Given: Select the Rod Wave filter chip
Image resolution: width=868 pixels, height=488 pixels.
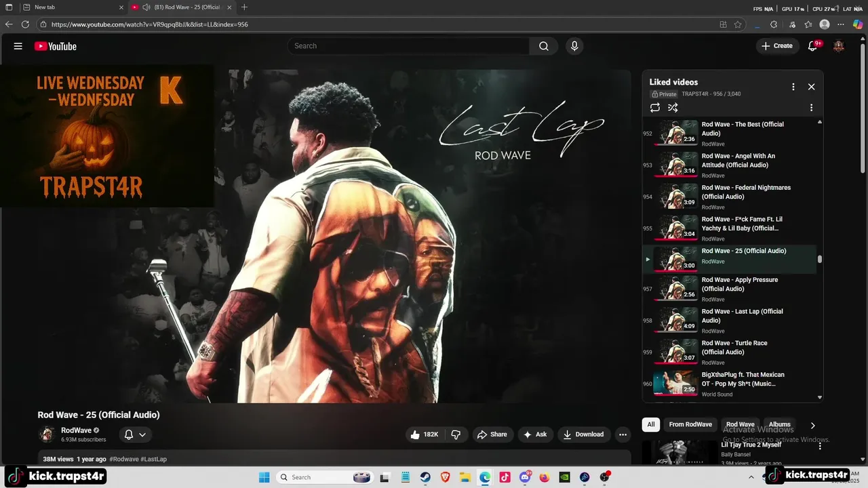Looking at the screenshot, I should pyautogui.click(x=741, y=424).
